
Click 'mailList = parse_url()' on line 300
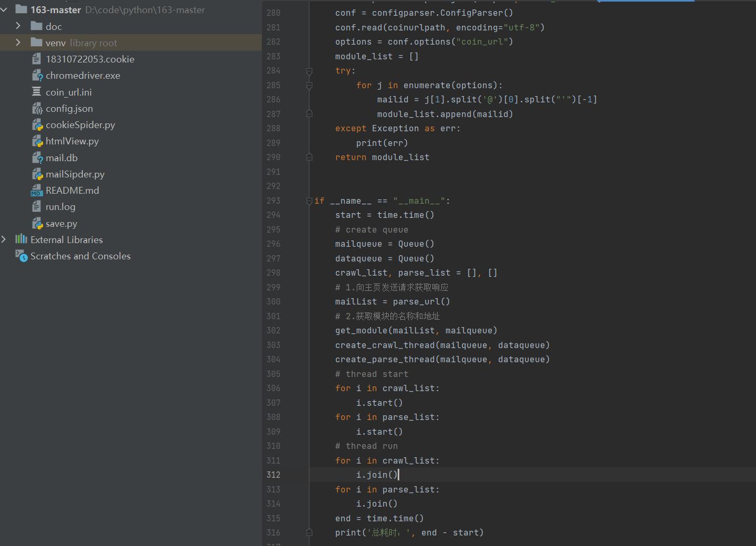pyautogui.click(x=392, y=302)
